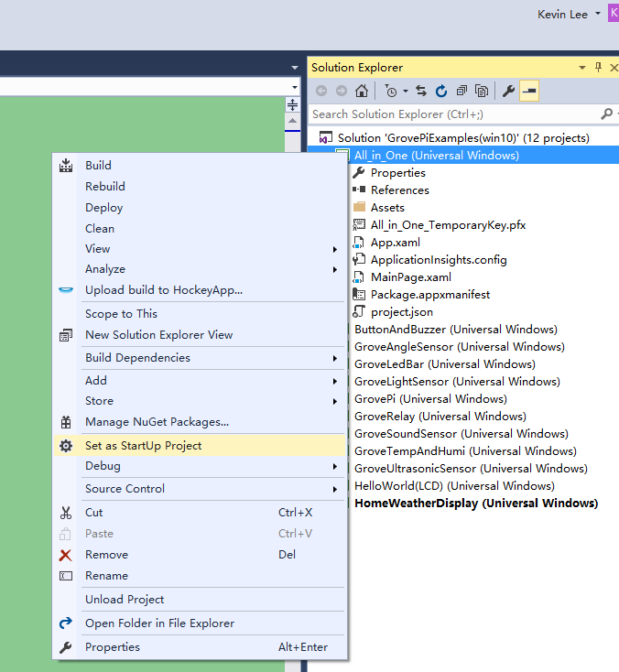
Task: Expand the Analyze submenu
Action: (200, 269)
